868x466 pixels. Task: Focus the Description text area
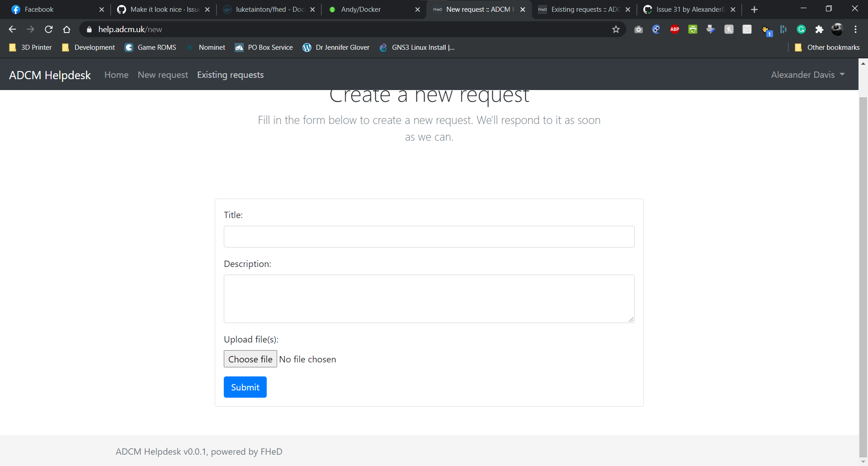tap(429, 299)
